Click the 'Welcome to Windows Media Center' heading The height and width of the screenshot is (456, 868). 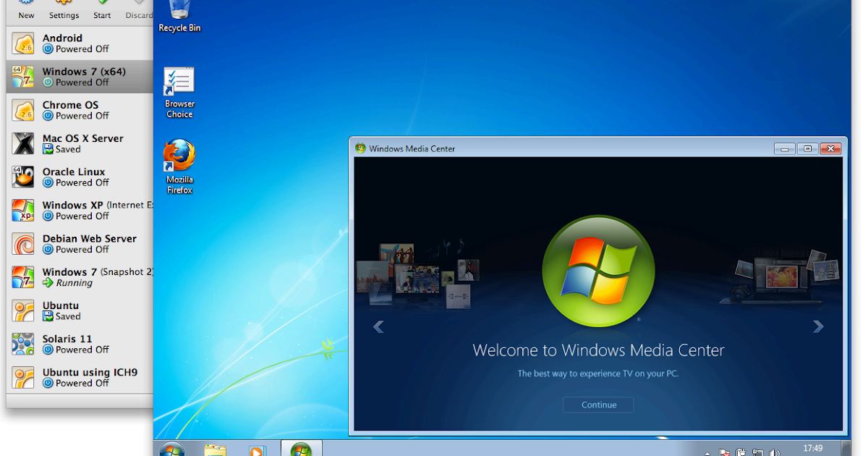tap(598, 350)
